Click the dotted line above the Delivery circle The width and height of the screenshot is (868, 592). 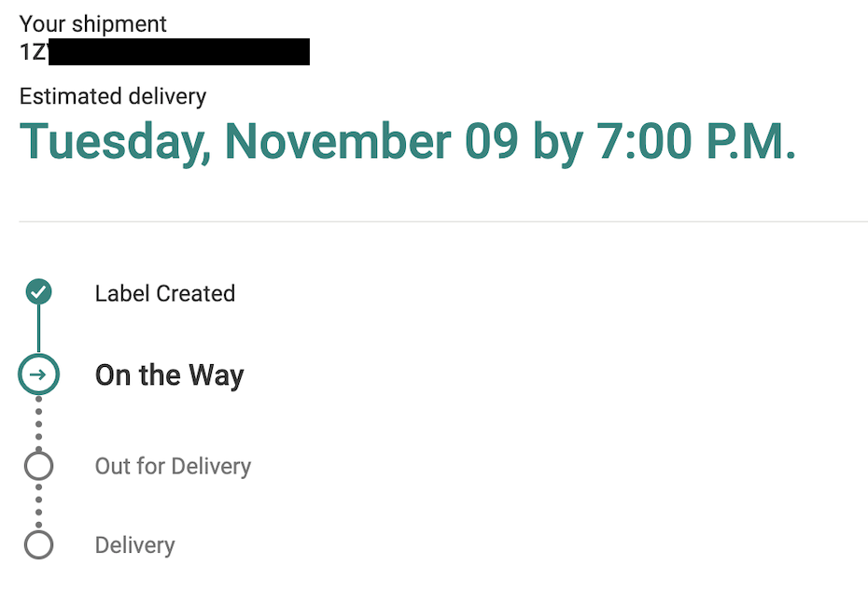pos(38,506)
